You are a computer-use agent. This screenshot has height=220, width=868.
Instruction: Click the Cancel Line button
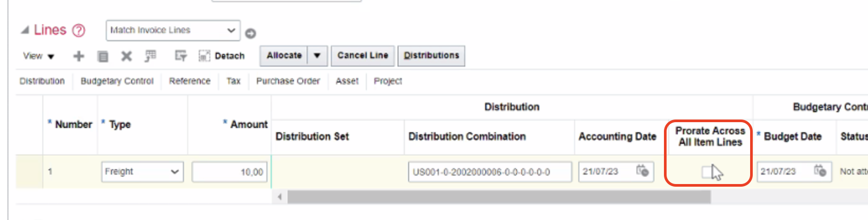coord(363,56)
